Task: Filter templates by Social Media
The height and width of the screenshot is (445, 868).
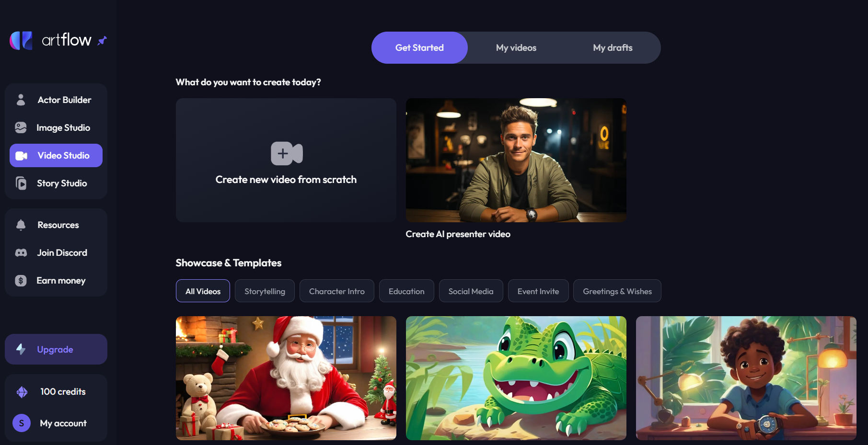Action: click(471, 291)
